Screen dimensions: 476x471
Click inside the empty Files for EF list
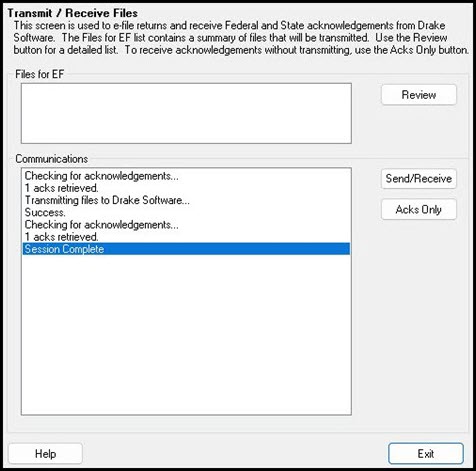[x=186, y=113]
